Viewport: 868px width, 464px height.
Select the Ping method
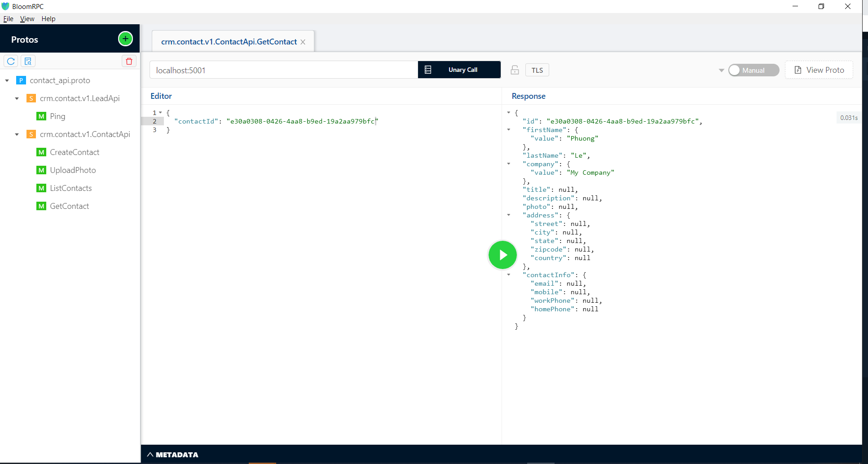[x=57, y=116]
